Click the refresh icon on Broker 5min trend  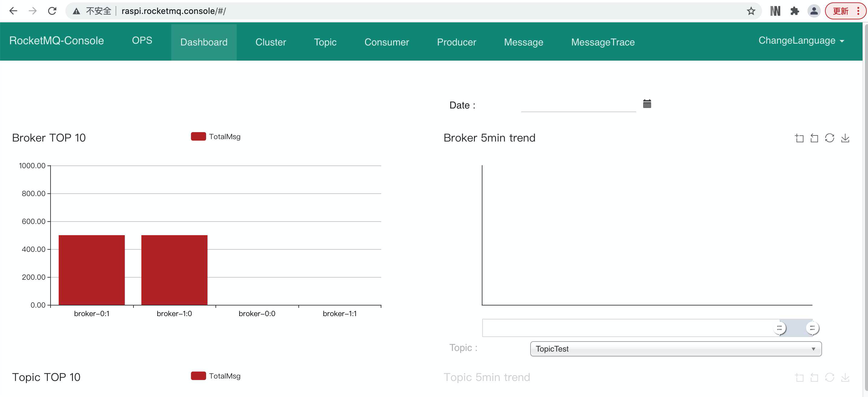click(830, 138)
